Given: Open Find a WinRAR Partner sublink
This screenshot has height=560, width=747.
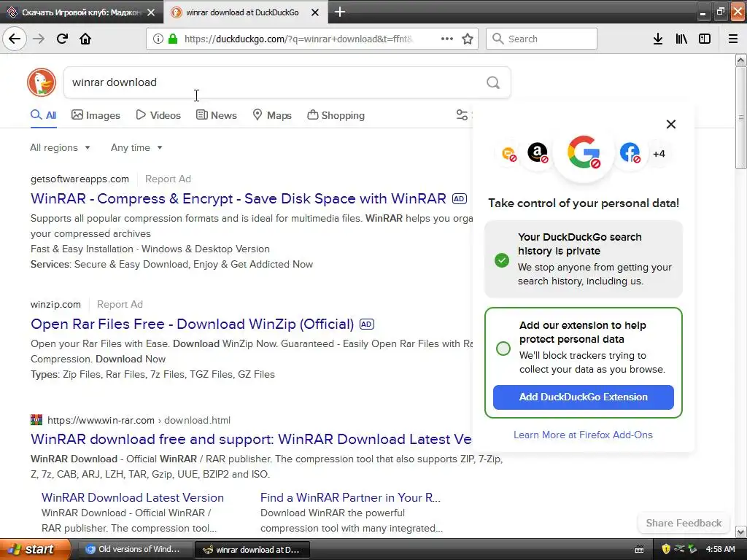Looking at the screenshot, I should (351, 497).
